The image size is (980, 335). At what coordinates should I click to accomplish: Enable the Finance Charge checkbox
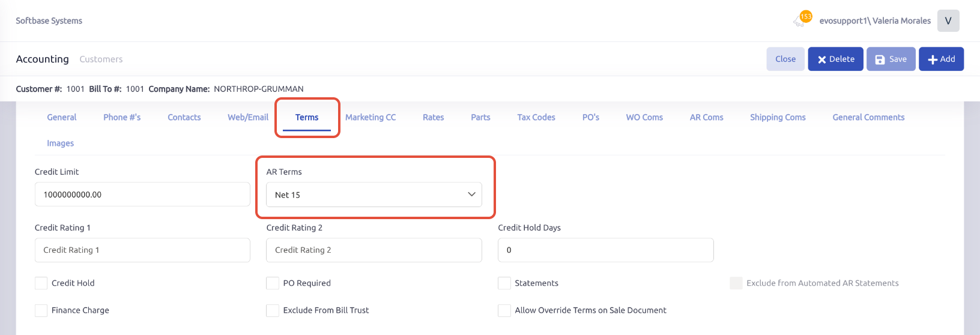41,310
